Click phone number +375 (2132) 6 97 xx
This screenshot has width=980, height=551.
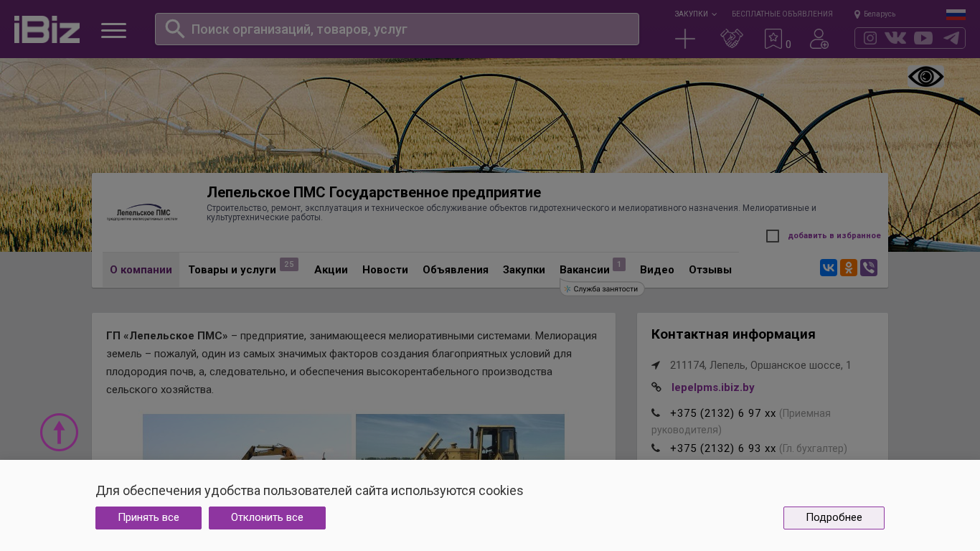tap(723, 413)
